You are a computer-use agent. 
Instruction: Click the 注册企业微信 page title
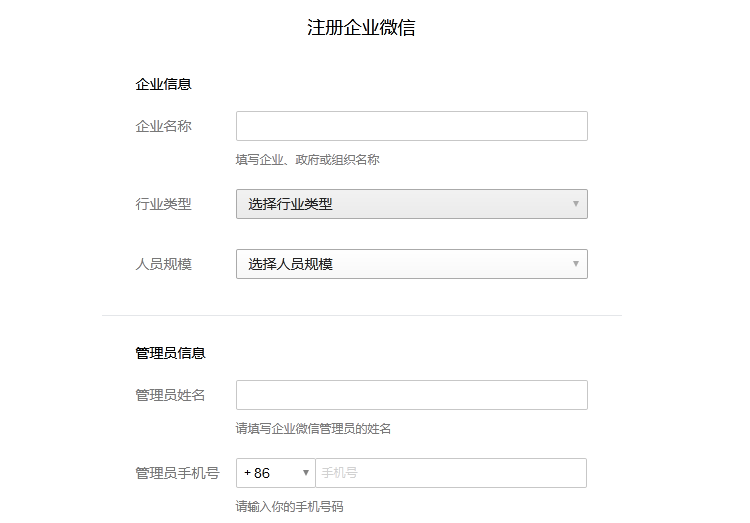pos(361,28)
